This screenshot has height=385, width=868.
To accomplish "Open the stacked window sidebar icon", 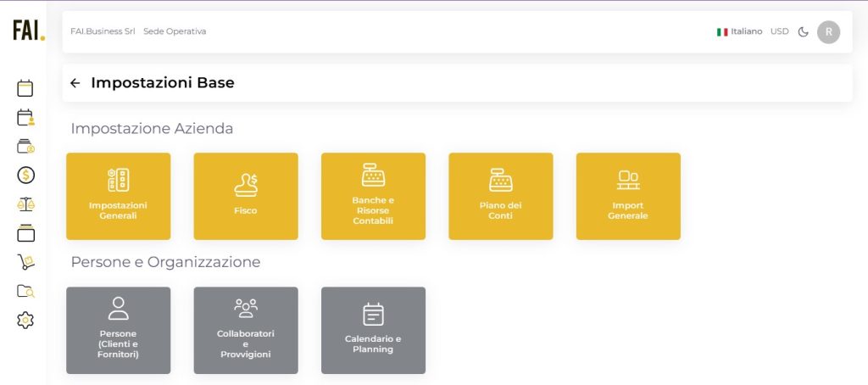I will [x=25, y=232].
